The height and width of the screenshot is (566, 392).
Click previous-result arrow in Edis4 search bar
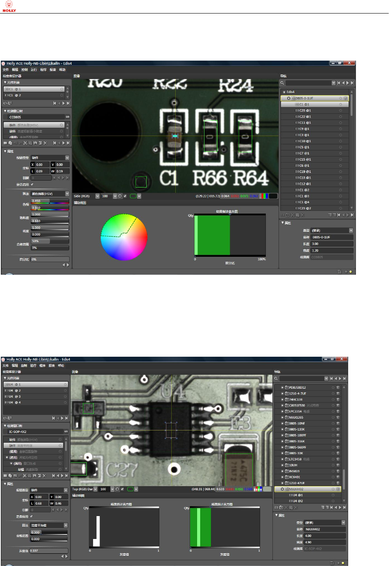point(343,83)
